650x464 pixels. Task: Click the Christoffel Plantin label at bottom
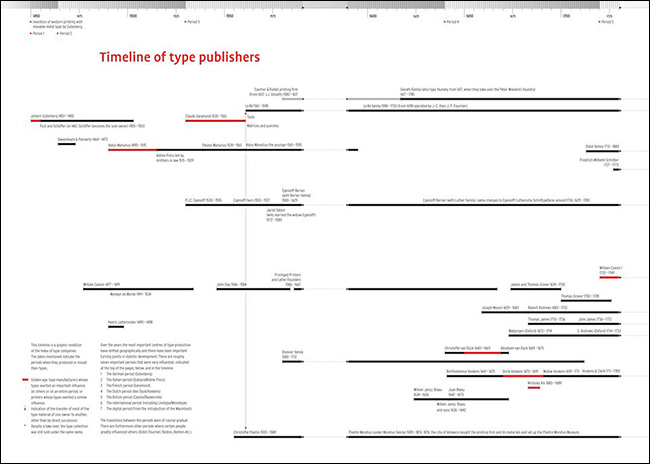pos(253,434)
